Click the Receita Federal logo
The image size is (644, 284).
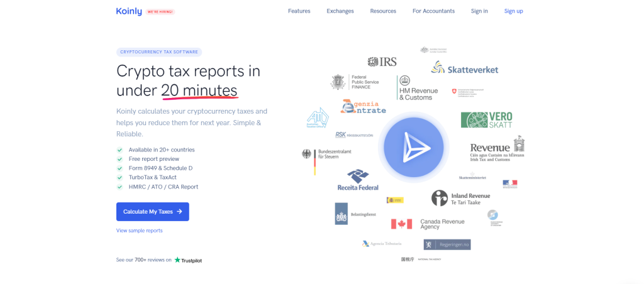(x=358, y=180)
